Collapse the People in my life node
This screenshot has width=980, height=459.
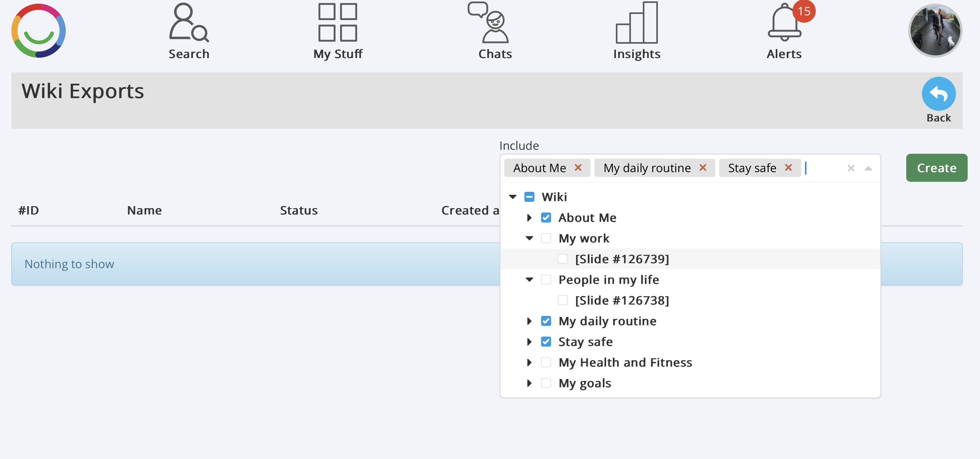(x=529, y=280)
